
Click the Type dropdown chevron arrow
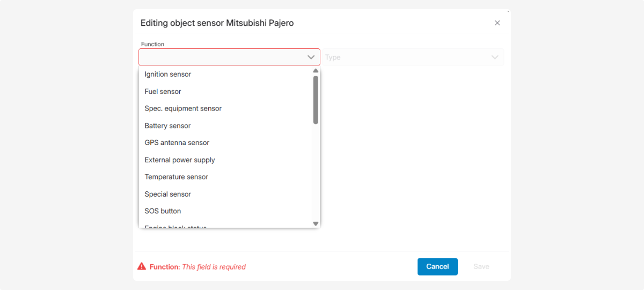coord(495,57)
